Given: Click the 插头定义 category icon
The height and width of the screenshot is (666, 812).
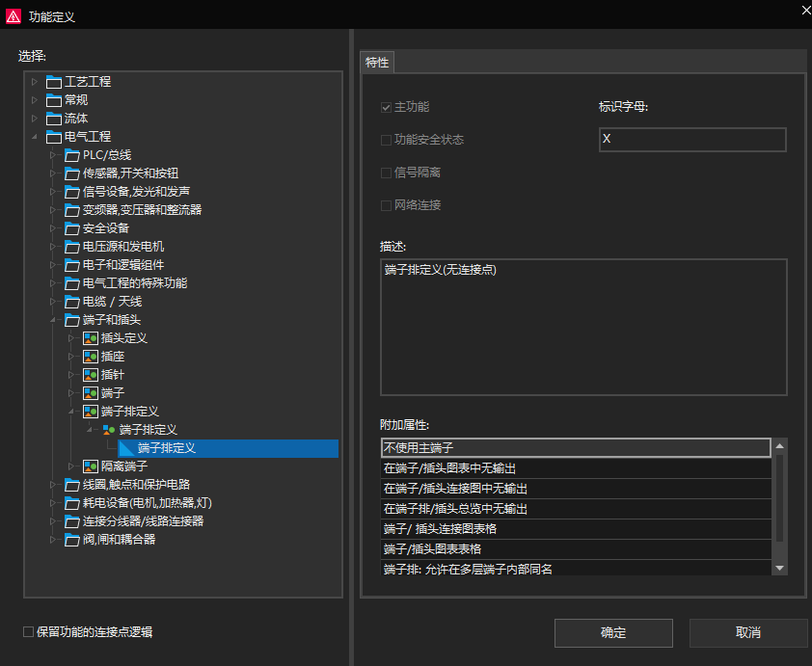Looking at the screenshot, I should coord(91,338).
